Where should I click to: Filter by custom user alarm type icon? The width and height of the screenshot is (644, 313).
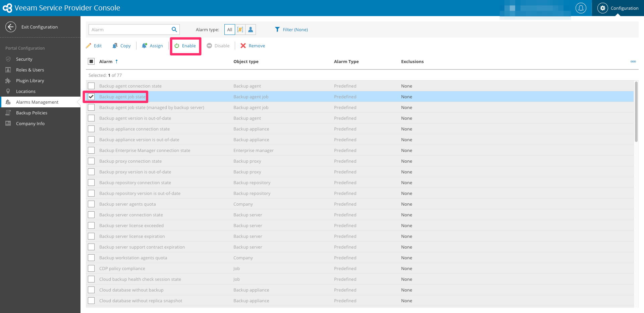[x=251, y=30]
